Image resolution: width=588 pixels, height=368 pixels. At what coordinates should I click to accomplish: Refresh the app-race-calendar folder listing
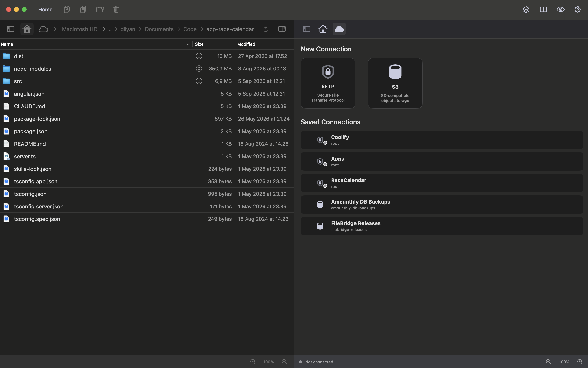(x=266, y=29)
